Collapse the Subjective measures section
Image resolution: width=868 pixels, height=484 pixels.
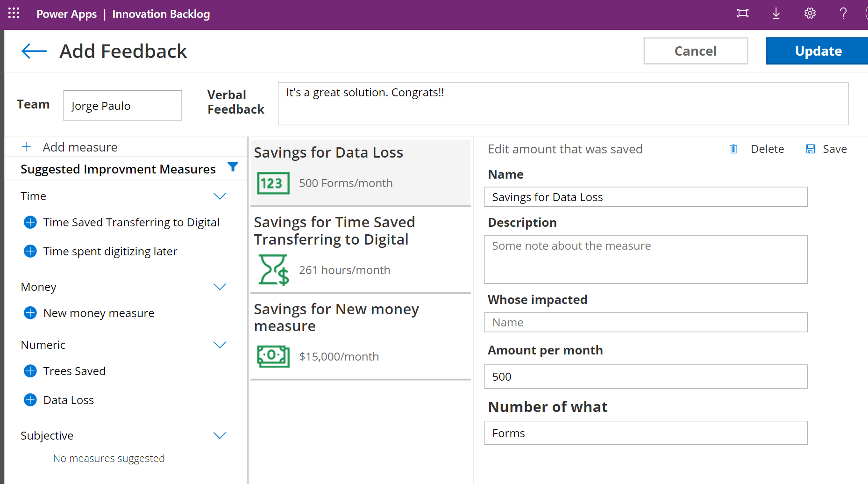click(220, 435)
